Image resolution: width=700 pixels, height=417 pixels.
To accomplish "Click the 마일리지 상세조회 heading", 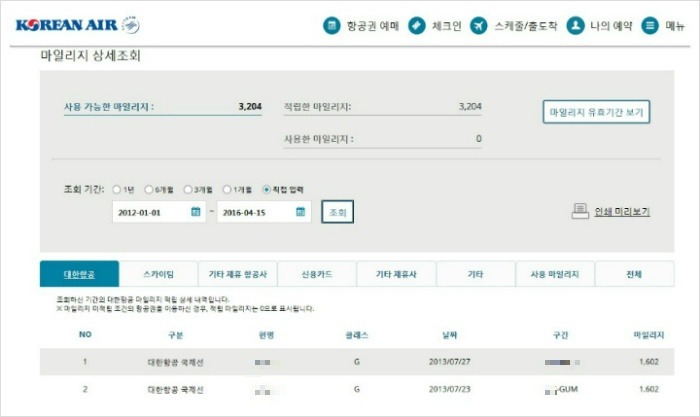I will point(91,56).
